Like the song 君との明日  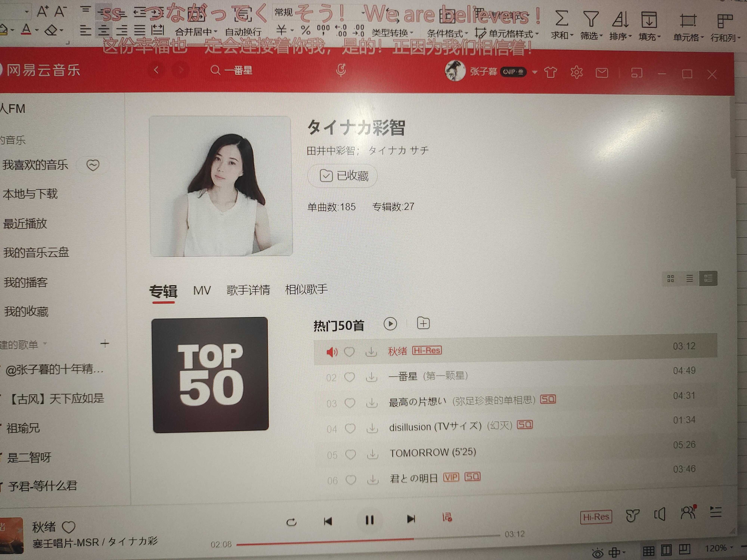[351, 480]
